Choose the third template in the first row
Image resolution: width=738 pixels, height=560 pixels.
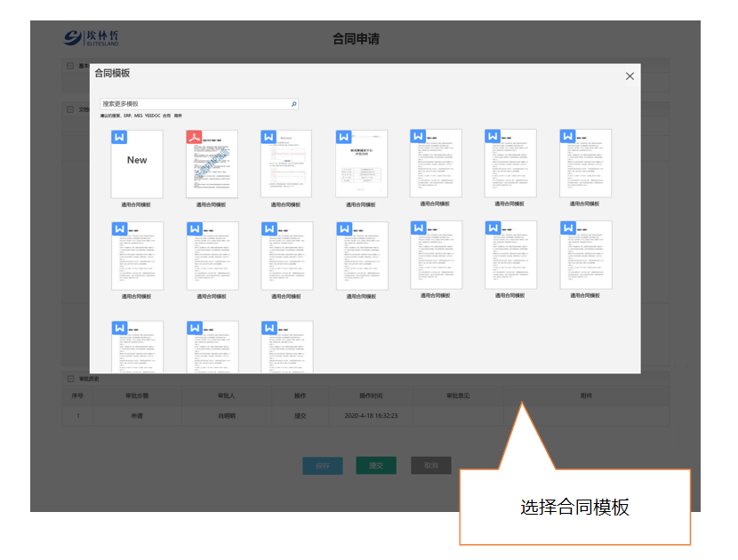[286, 164]
